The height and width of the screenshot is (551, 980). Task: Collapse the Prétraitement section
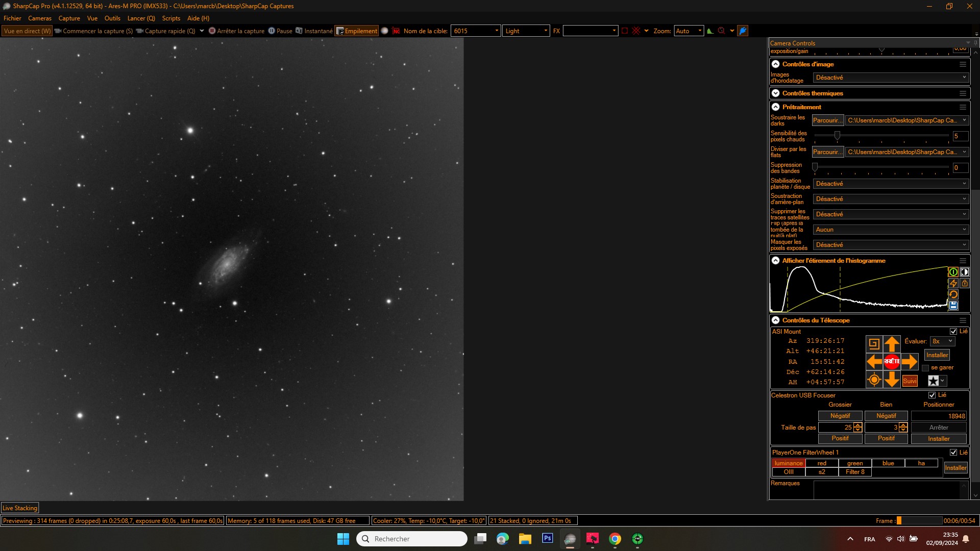[x=775, y=107]
